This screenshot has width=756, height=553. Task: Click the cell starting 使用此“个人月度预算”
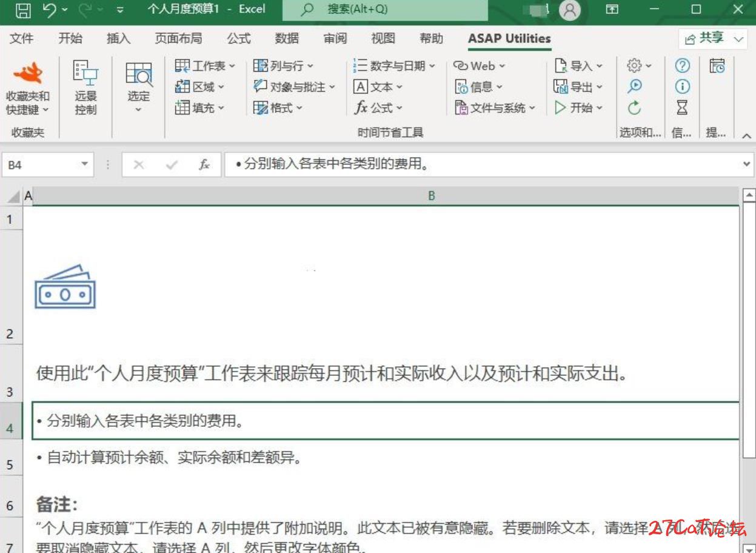(386, 373)
